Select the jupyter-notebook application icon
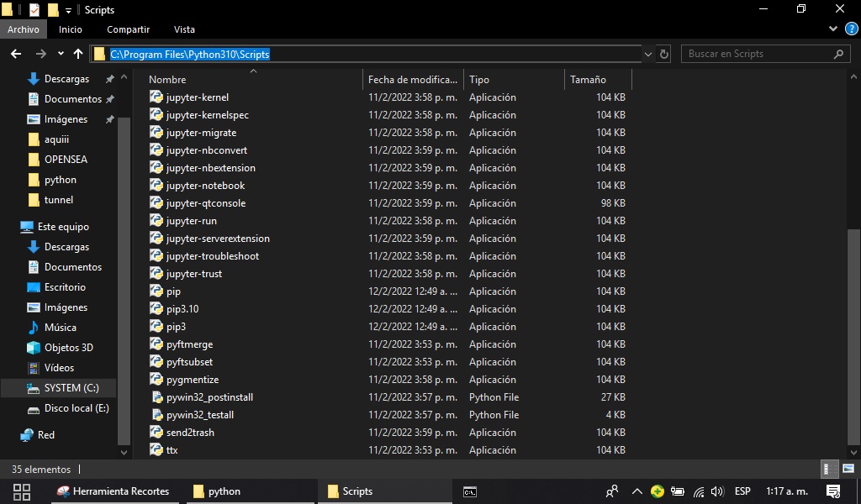 coord(156,186)
